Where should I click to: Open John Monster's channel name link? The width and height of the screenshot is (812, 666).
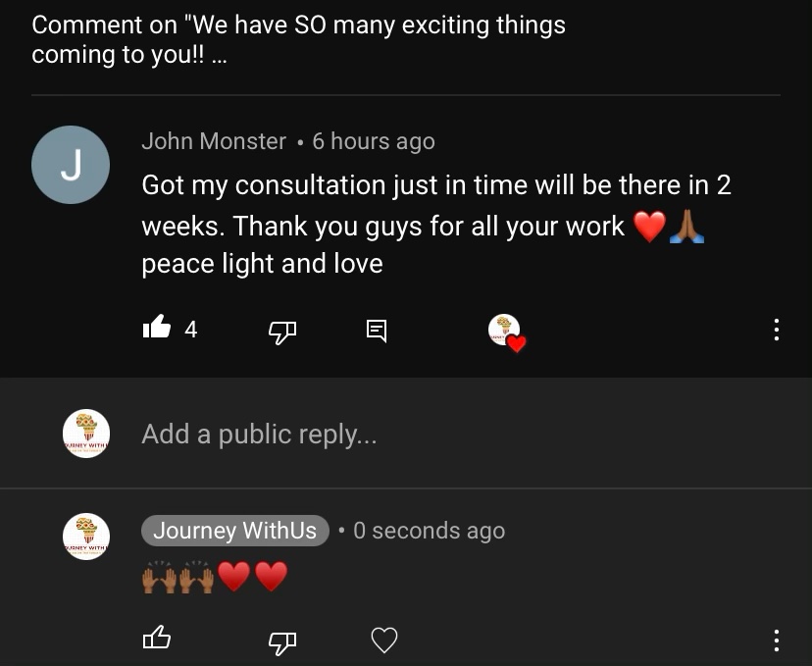point(214,141)
